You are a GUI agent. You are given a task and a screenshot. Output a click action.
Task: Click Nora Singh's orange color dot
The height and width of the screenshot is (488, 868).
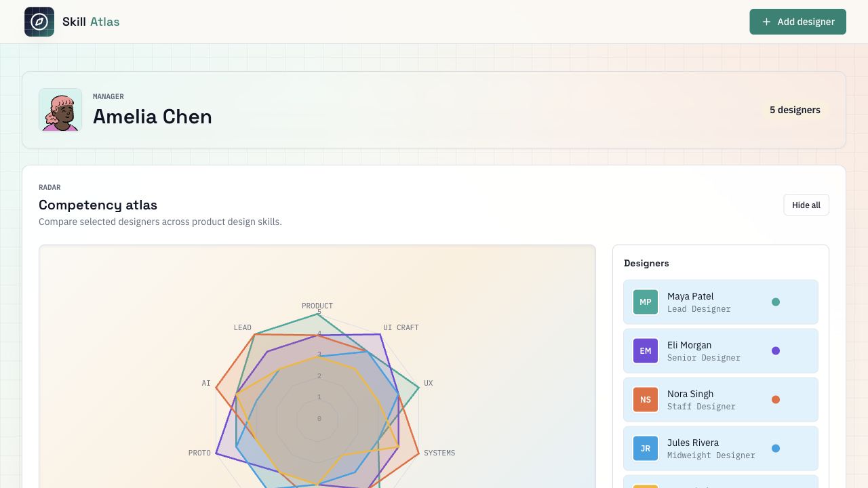[x=776, y=400]
